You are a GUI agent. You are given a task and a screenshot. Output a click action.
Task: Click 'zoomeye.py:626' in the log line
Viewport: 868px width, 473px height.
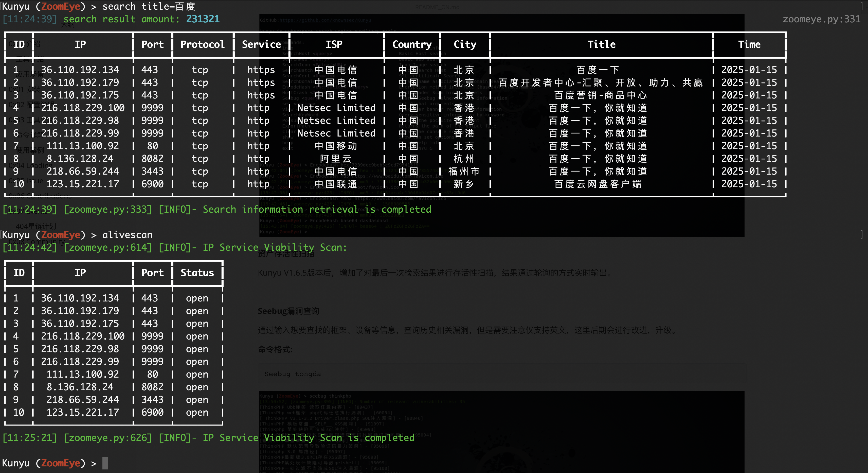coord(108,437)
